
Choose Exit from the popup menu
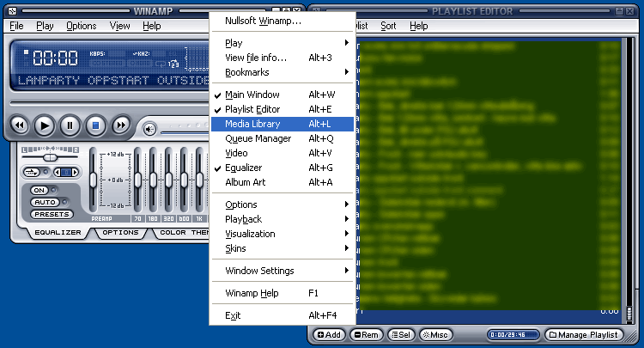(283, 315)
